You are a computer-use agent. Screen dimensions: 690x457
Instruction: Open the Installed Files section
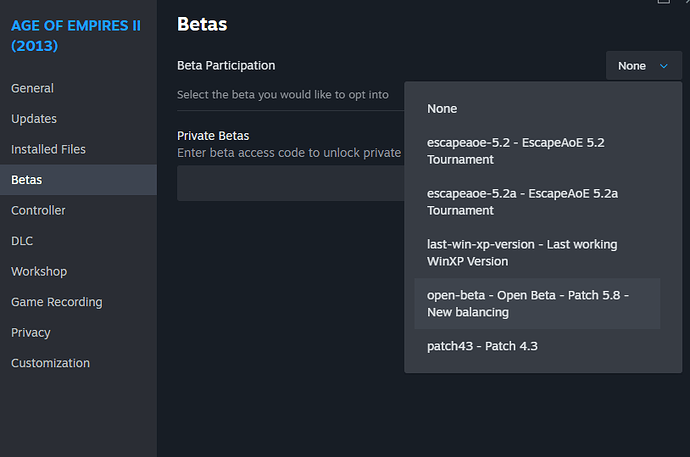(x=78, y=150)
